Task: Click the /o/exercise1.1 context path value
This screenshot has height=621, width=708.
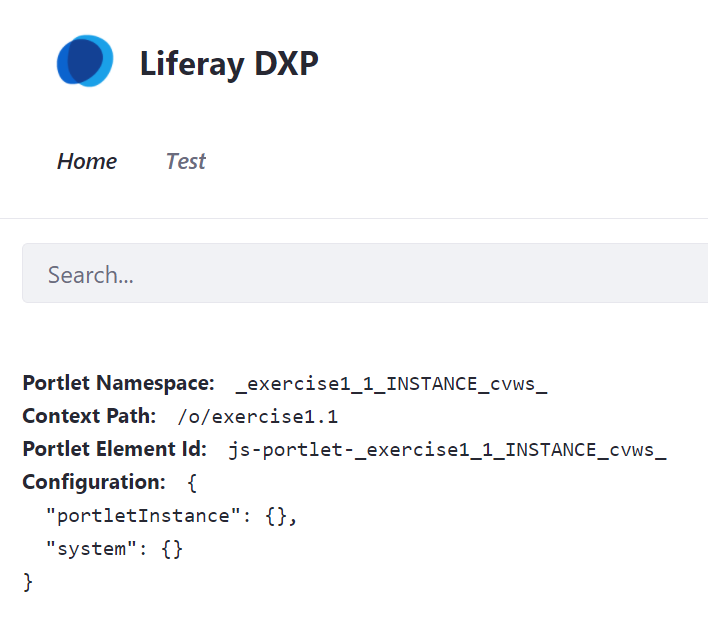Action: 257,417
